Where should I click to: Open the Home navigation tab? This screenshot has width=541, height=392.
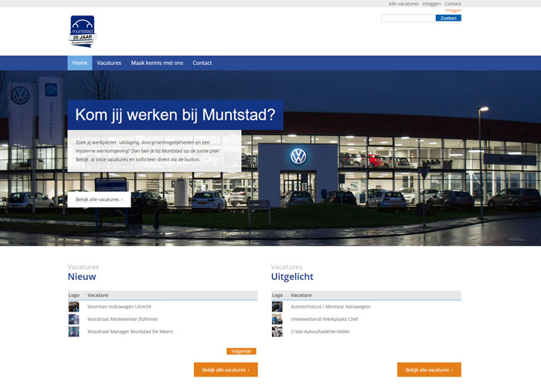coord(80,63)
